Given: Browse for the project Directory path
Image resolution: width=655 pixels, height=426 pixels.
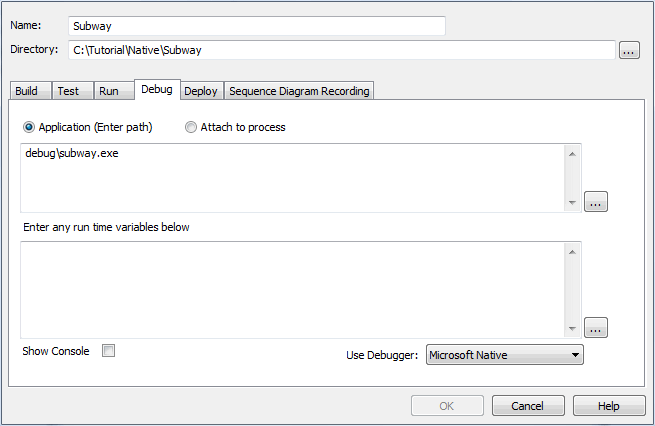Looking at the screenshot, I should [x=629, y=50].
